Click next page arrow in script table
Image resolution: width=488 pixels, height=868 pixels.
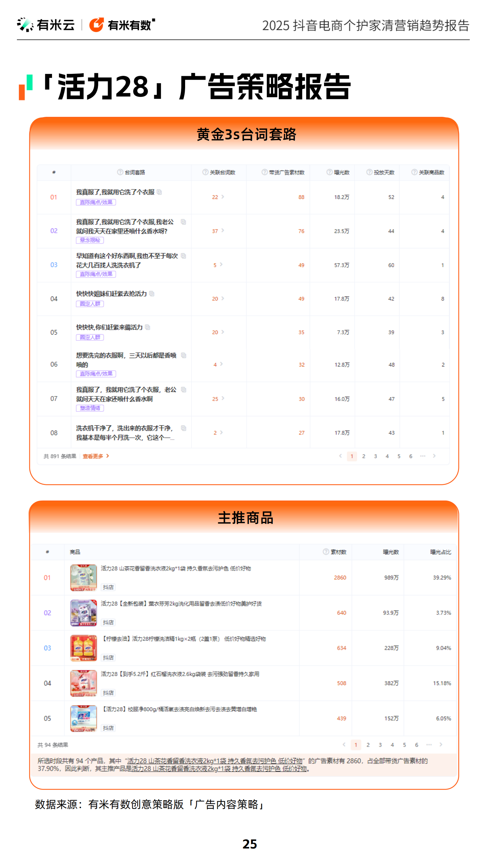(434, 456)
